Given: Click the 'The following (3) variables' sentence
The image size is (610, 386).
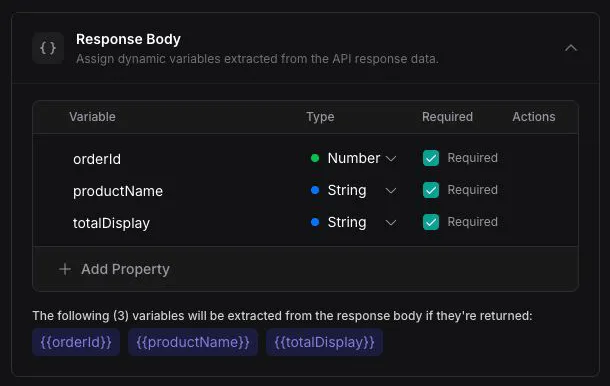Looking at the screenshot, I should tap(282, 316).
